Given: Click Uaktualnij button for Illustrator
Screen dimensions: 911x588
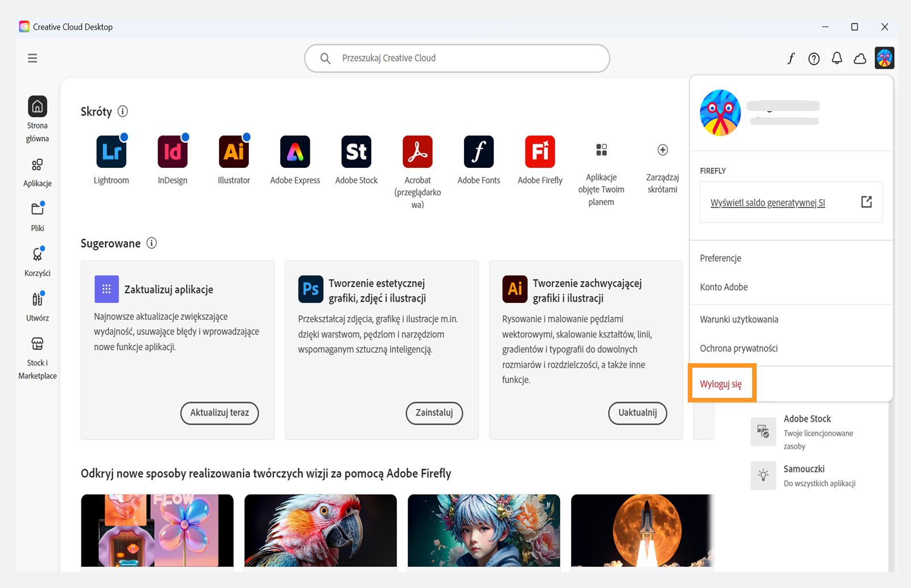Looking at the screenshot, I should click(638, 413).
